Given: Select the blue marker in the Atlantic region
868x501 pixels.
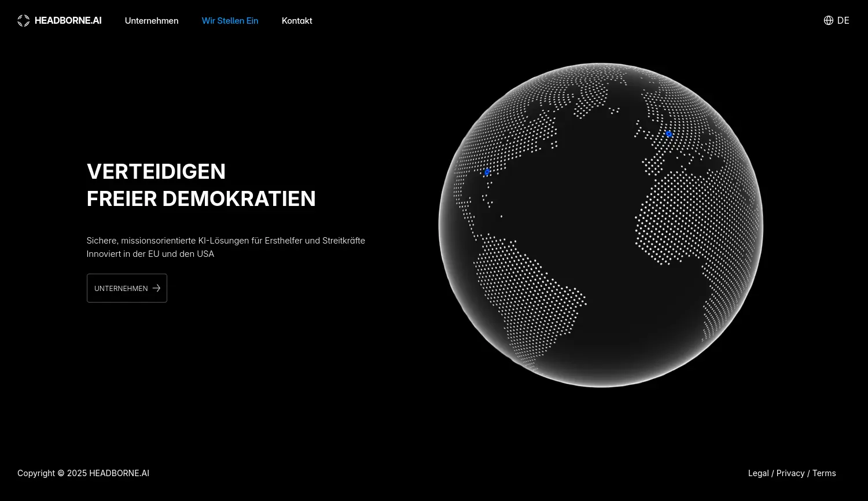Looking at the screenshot, I should pos(487,172).
